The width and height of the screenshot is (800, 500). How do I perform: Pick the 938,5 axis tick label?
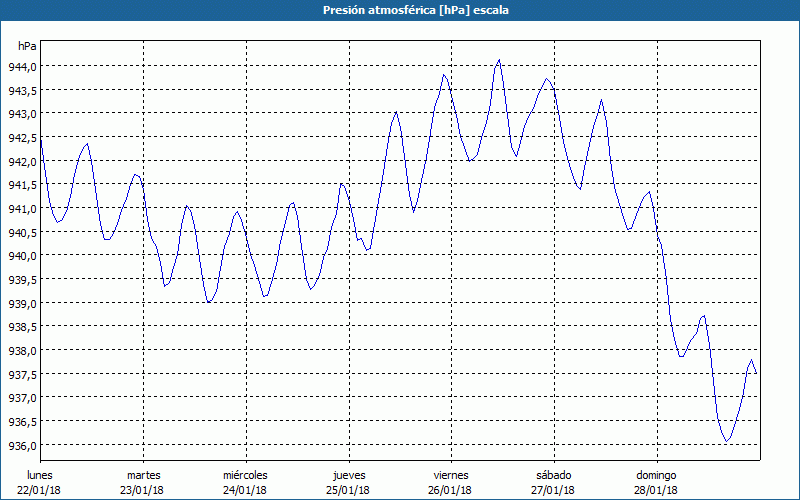[23, 327]
